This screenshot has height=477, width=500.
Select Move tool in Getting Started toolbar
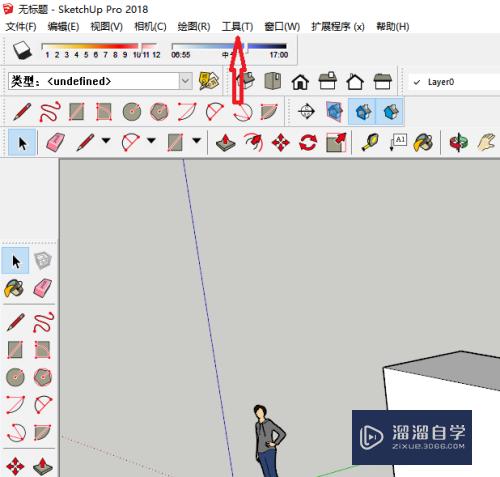[x=281, y=143]
